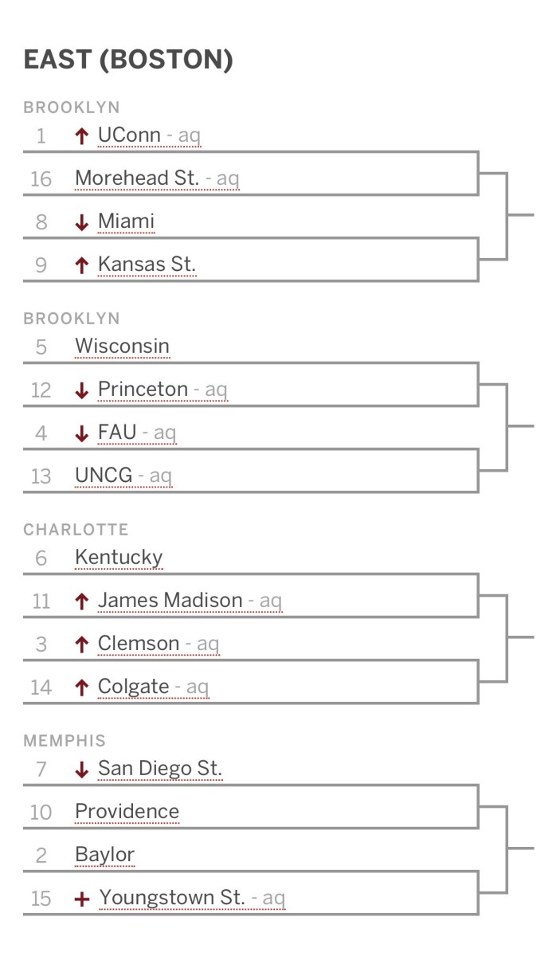560x956 pixels.
Task: Open the UConn team link
Action: tap(129, 135)
